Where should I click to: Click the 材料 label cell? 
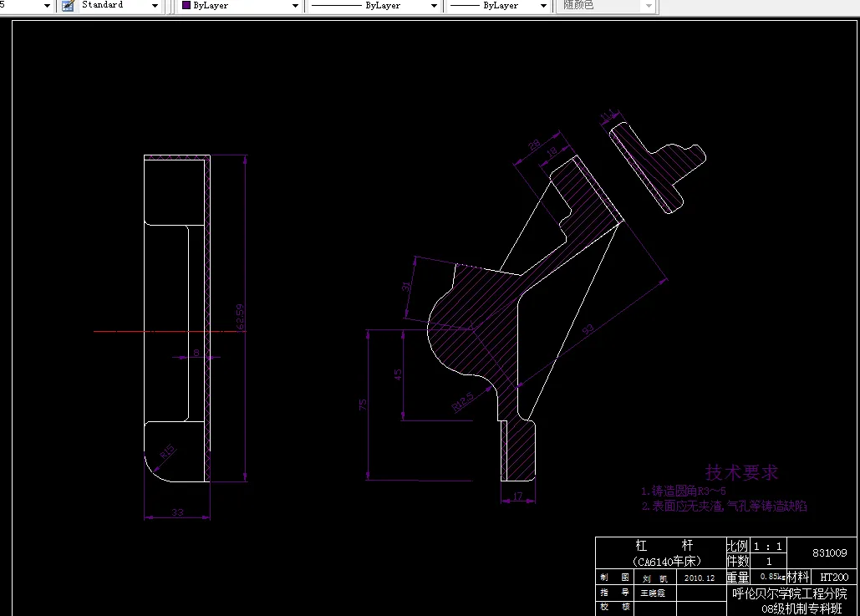798,577
